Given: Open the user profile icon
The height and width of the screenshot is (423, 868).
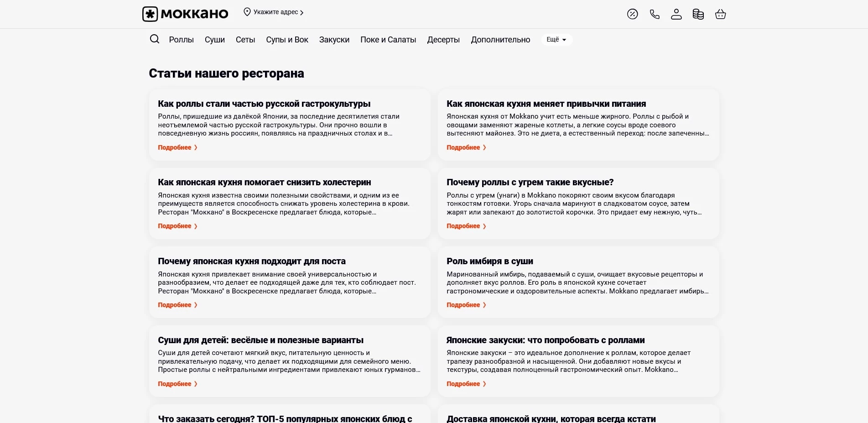Looking at the screenshot, I should [x=676, y=14].
